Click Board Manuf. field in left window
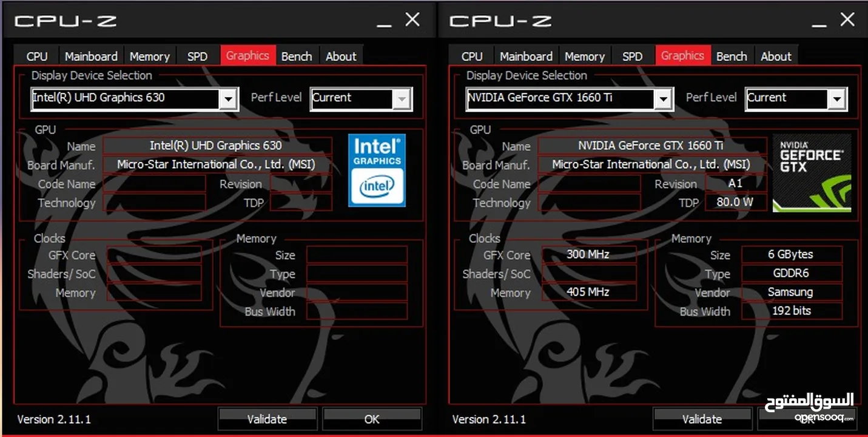 (x=217, y=164)
